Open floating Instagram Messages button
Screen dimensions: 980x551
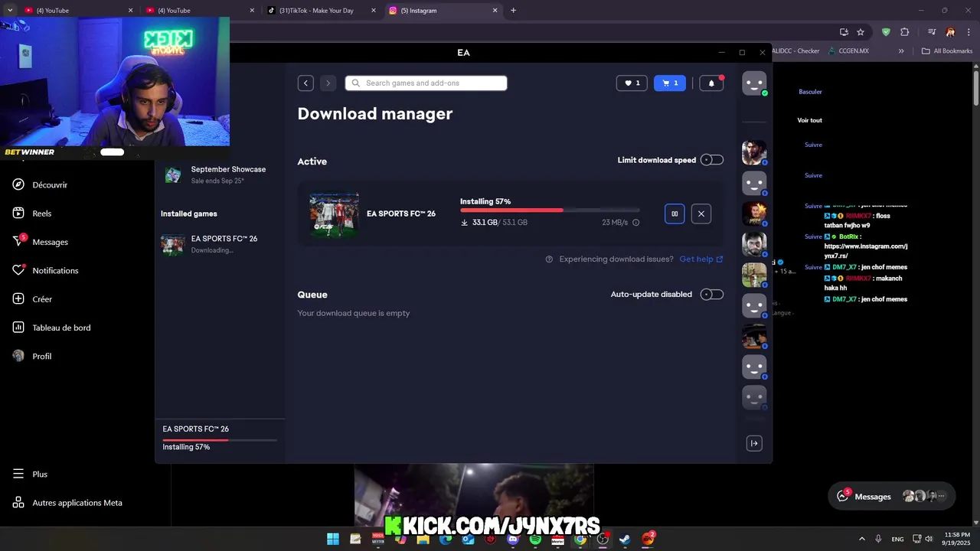pos(892,496)
